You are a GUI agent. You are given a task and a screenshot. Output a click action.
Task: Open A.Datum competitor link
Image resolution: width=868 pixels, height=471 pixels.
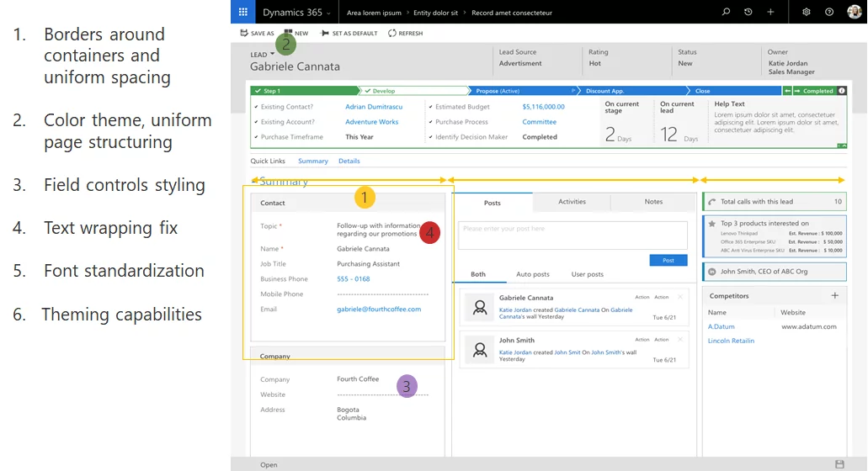(721, 326)
